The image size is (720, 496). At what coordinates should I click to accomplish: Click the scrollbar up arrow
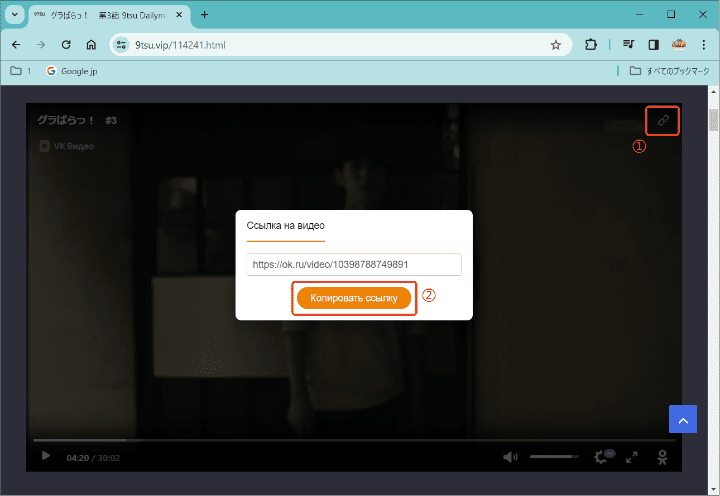[713, 91]
